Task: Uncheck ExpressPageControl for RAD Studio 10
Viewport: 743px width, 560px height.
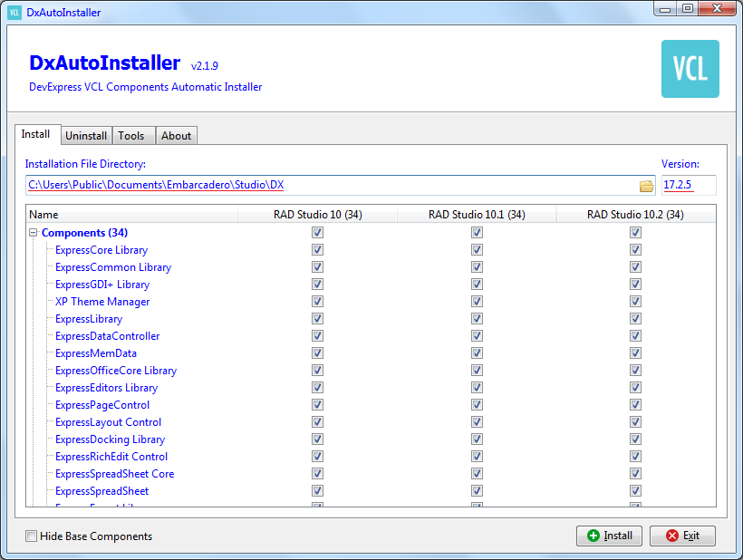Action: [x=317, y=405]
